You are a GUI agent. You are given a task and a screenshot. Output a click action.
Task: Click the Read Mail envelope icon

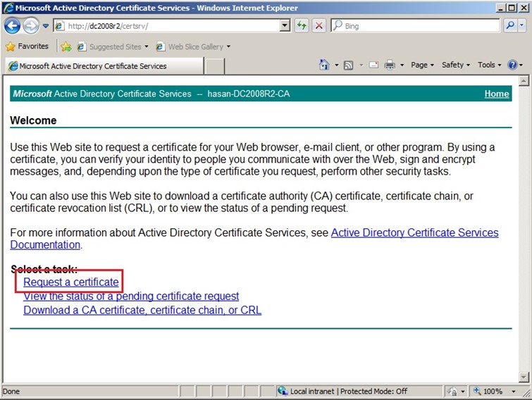(373, 65)
